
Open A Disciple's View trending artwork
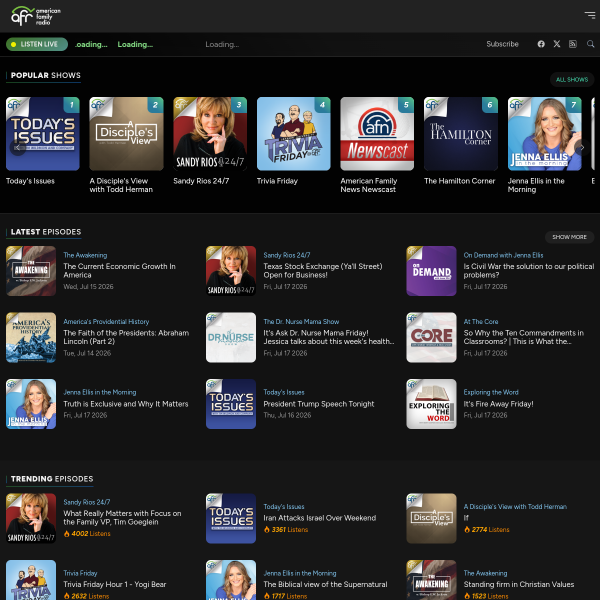point(431,518)
